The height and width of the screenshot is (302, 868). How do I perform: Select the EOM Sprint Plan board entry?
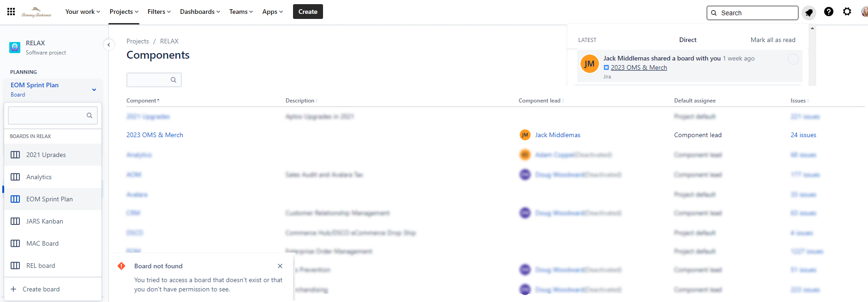(53, 199)
